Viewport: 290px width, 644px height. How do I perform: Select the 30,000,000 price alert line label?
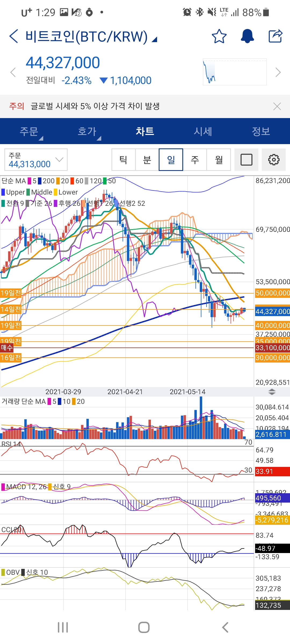click(x=273, y=358)
